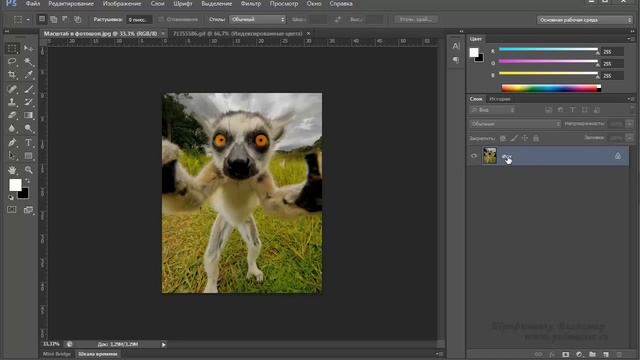Select the Zoom tool in toolbox
The width and height of the screenshot is (640, 360).
point(28,170)
